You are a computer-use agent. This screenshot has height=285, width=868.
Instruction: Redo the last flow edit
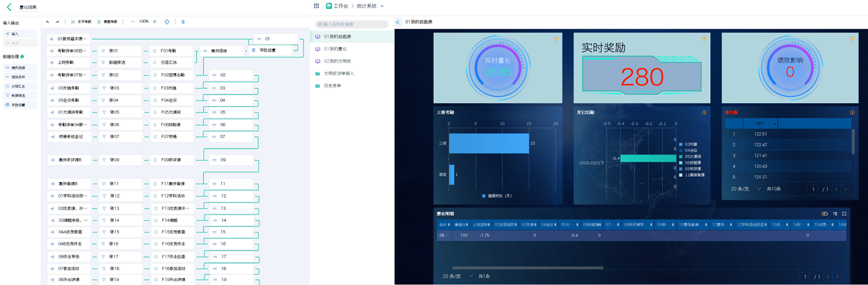tap(57, 22)
